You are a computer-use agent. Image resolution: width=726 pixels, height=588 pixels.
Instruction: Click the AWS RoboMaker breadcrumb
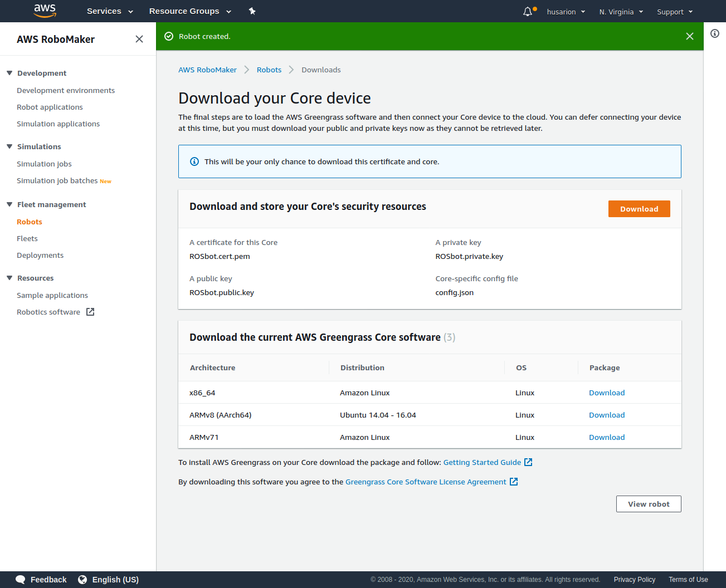point(207,70)
